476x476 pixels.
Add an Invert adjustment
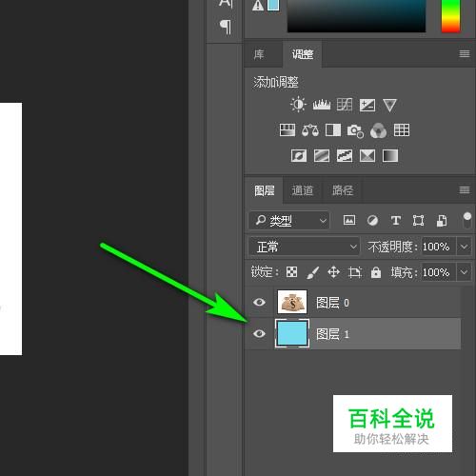tap(299, 155)
